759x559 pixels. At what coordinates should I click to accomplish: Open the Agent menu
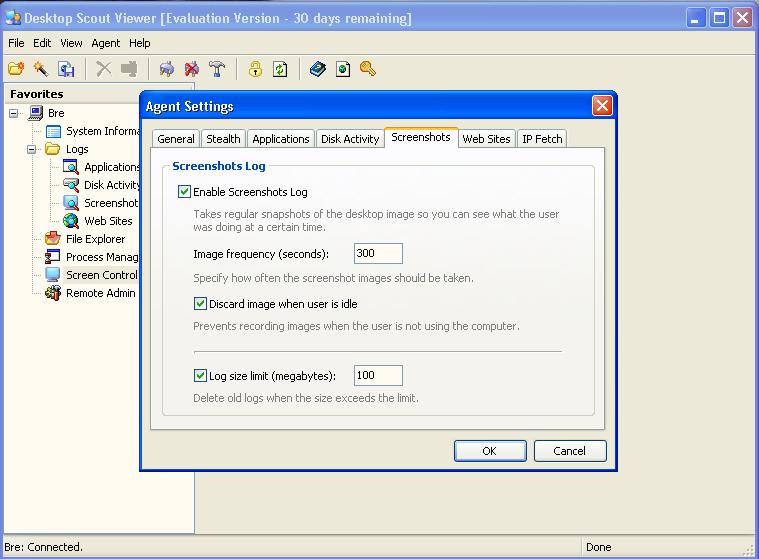106,43
